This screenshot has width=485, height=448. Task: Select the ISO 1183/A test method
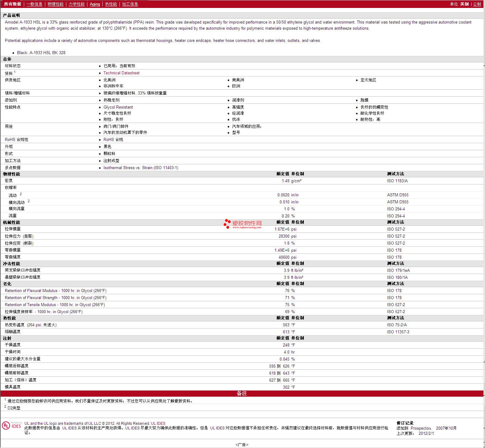397,181
